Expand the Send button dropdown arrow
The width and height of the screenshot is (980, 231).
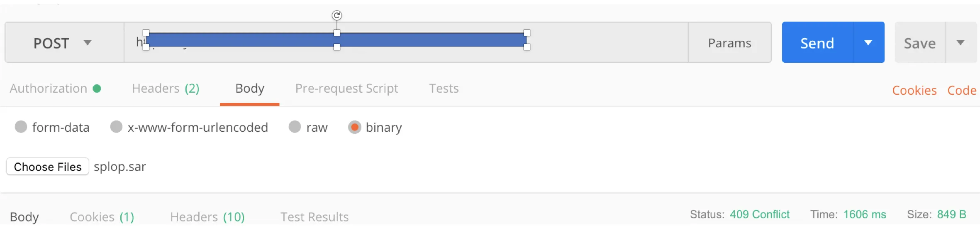[868, 43]
